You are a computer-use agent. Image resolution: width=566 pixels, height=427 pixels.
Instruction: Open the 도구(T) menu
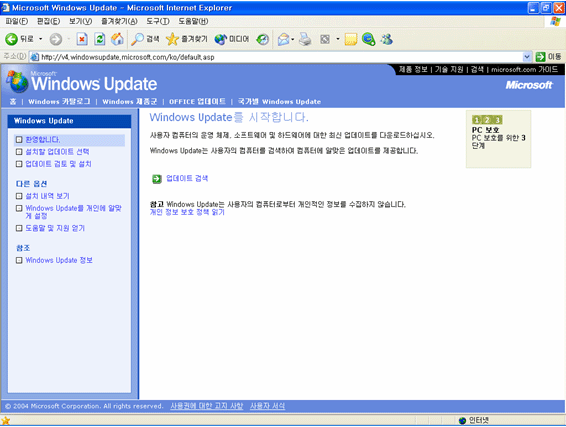tap(158, 21)
